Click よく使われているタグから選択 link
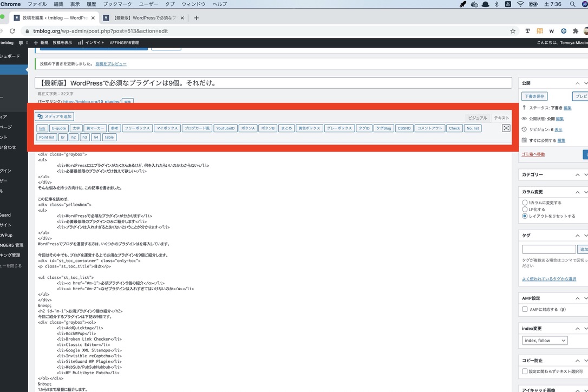This screenshot has height=392, width=588. point(549,279)
